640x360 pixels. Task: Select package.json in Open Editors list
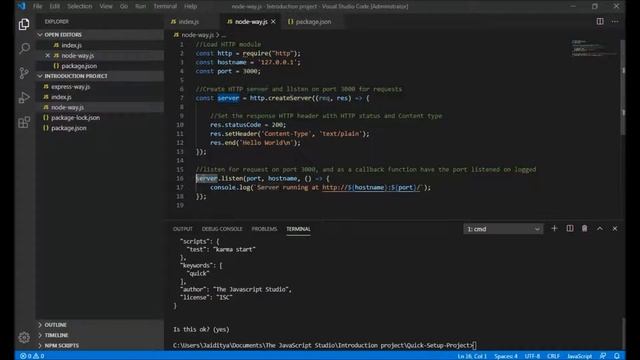(100, 66)
